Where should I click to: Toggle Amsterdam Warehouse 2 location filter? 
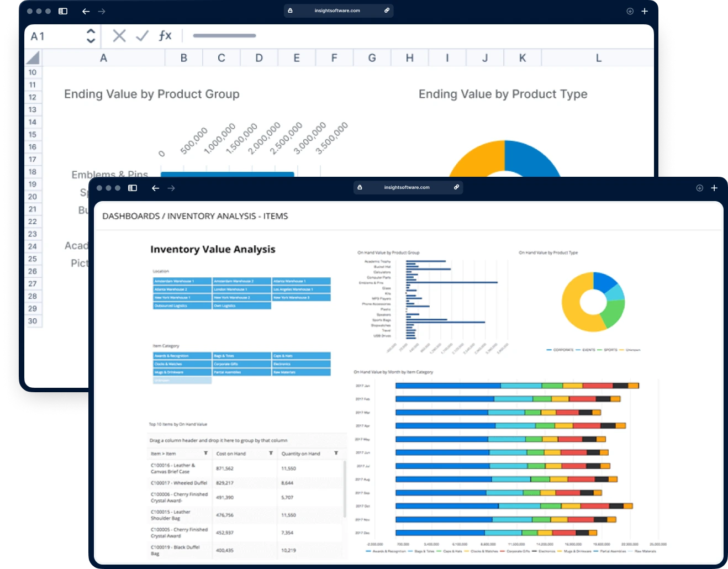[242, 281]
